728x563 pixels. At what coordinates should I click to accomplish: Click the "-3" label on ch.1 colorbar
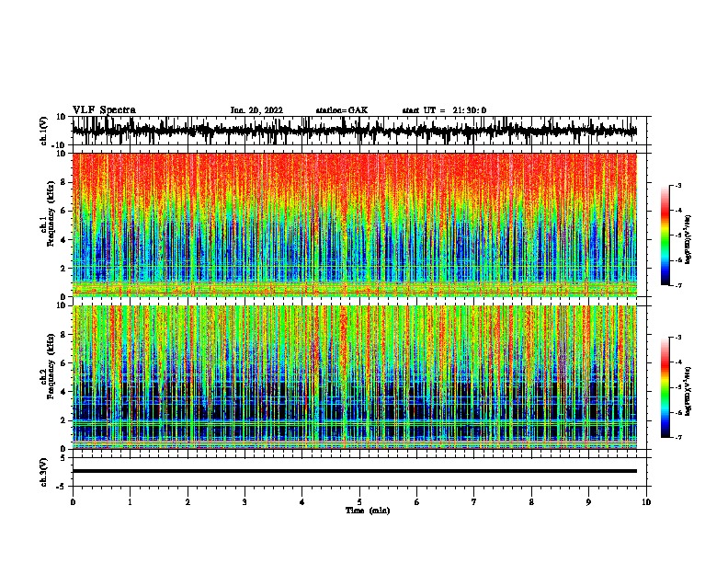click(677, 185)
